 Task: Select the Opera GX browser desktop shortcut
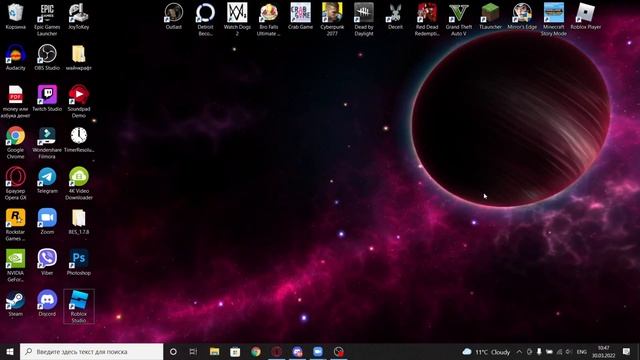click(16, 184)
